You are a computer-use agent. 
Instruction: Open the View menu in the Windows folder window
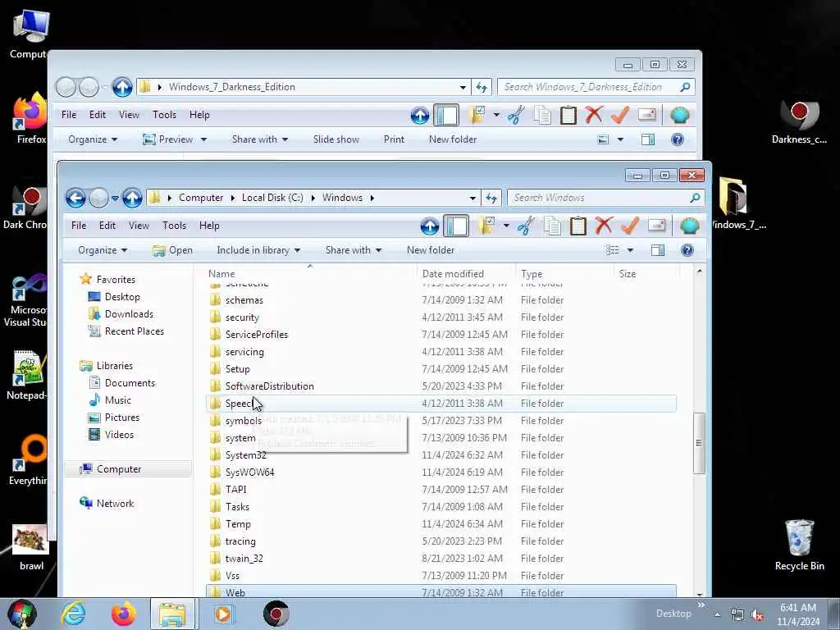(139, 226)
